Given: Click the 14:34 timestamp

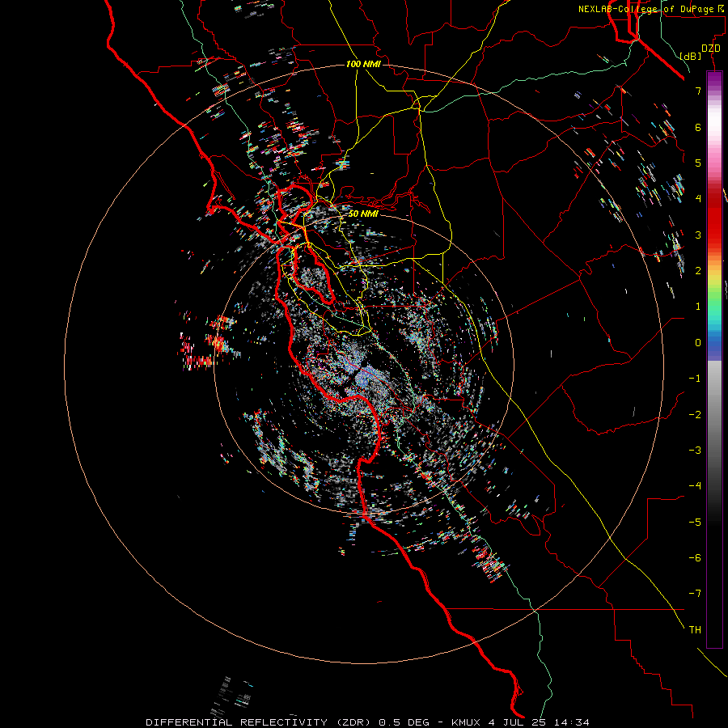Looking at the screenshot, I should coord(571,722).
